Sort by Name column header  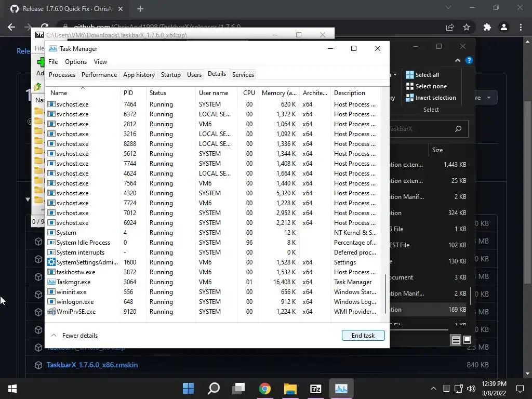pos(83,92)
